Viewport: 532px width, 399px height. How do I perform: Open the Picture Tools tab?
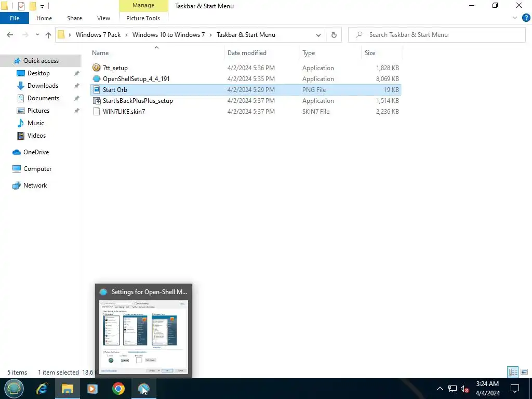[143, 18]
